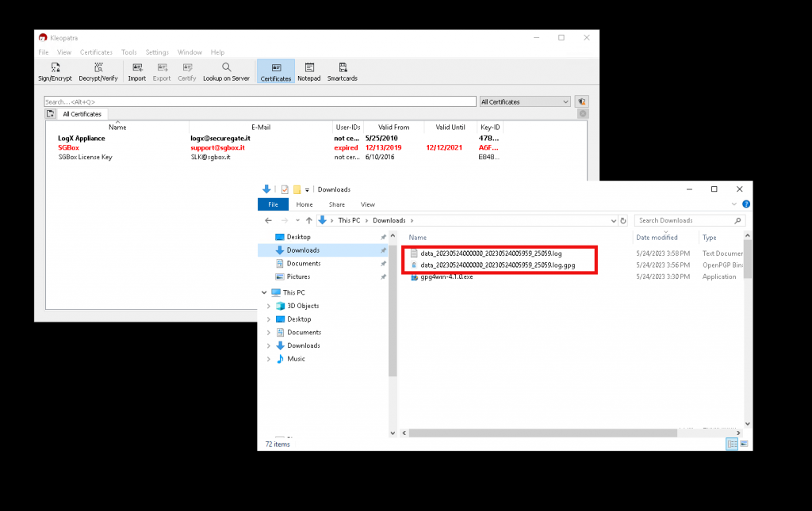Open Kleopatra View menu

coord(64,52)
